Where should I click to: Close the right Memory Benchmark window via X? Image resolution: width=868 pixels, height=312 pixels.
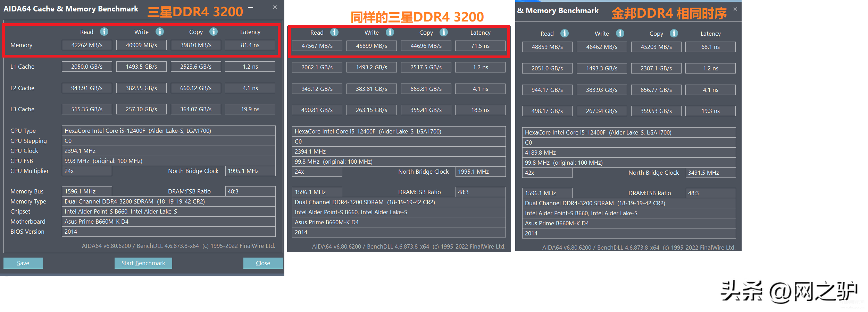735,9
